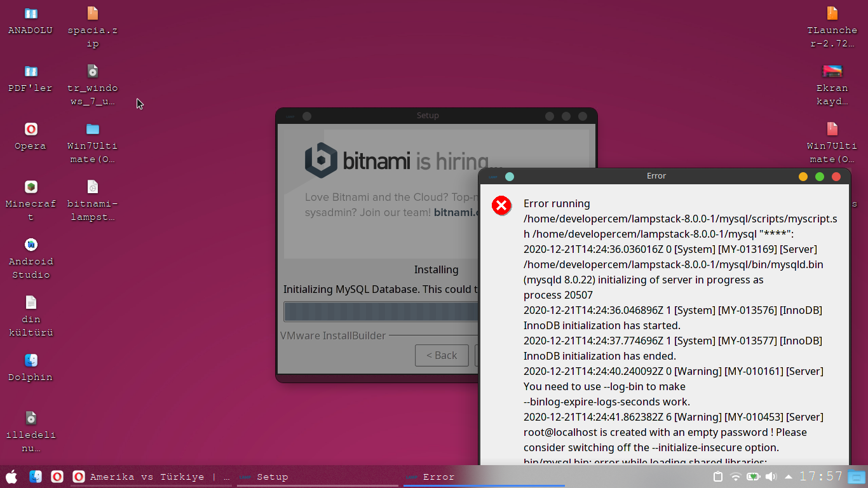Select the tr_windows_7 disc image icon
Viewport: 868px width, 488px height.
(x=93, y=71)
